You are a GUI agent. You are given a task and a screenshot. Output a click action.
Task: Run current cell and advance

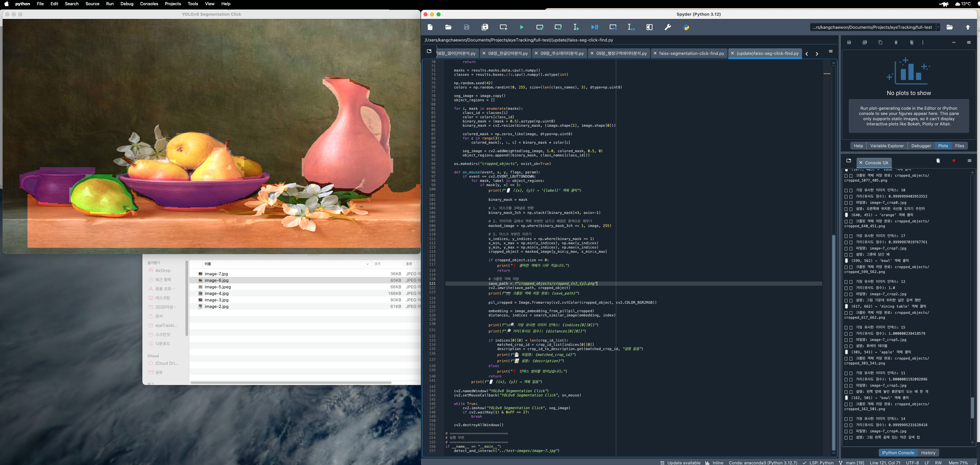pos(558,27)
